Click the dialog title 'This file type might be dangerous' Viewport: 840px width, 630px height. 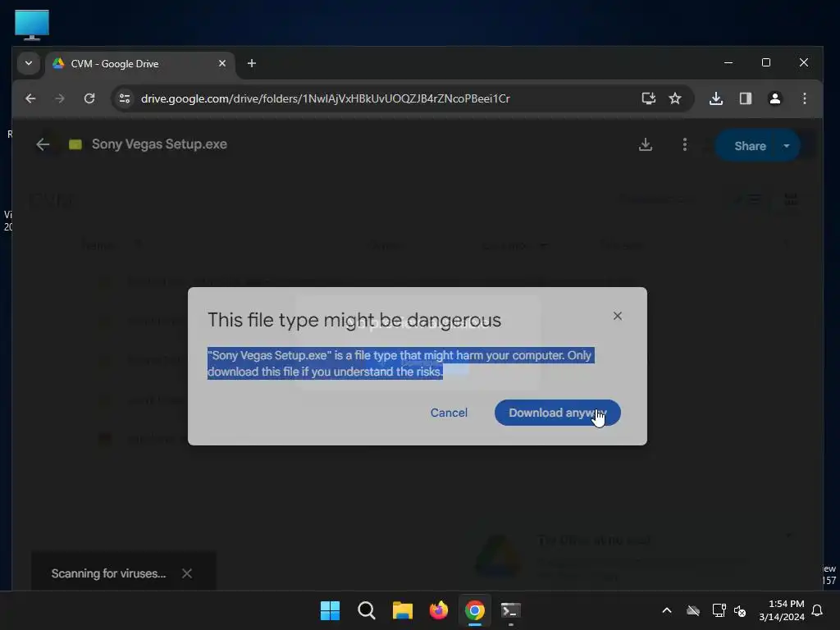tap(354, 320)
